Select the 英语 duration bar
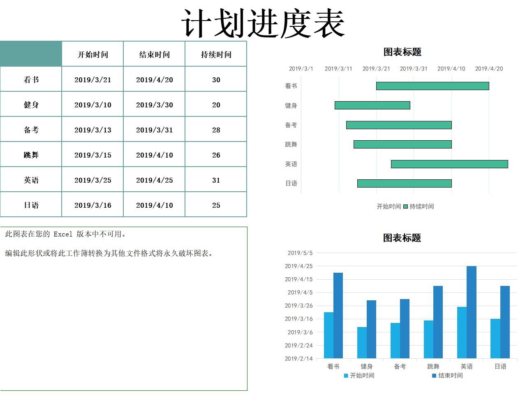This screenshot has width=525, height=420. pyautogui.click(x=450, y=164)
